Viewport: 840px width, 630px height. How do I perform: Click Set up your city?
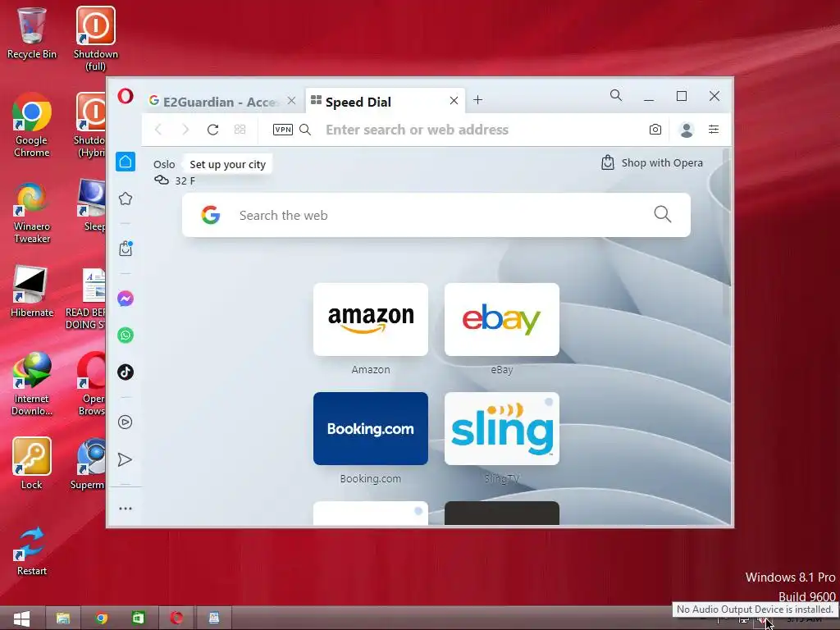(x=228, y=164)
